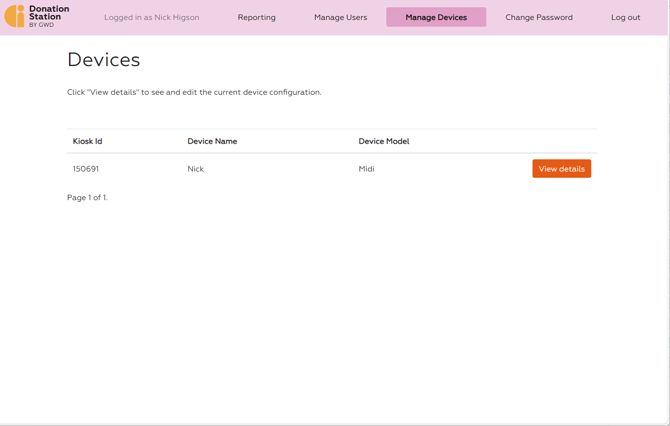This screenshot has height=426, width=670.
Task: Click the Devices page heading
Action: (104, 60)
